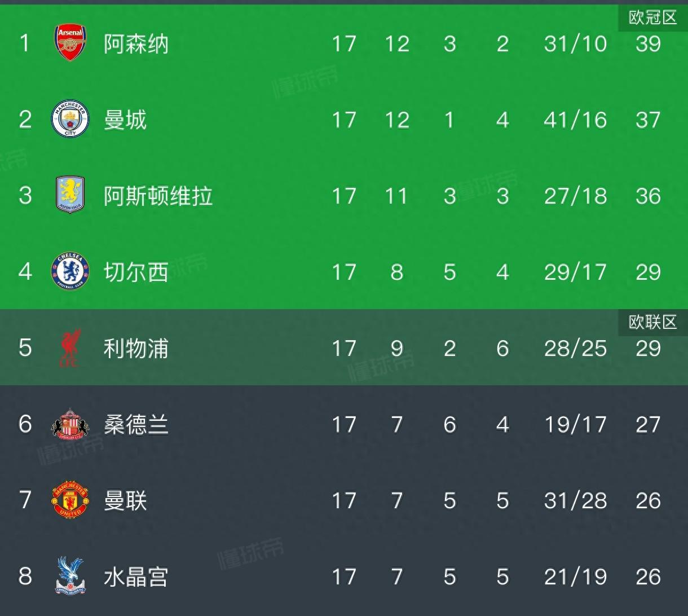Click 水晶宫's matches played 17

[x=344, y=577]
